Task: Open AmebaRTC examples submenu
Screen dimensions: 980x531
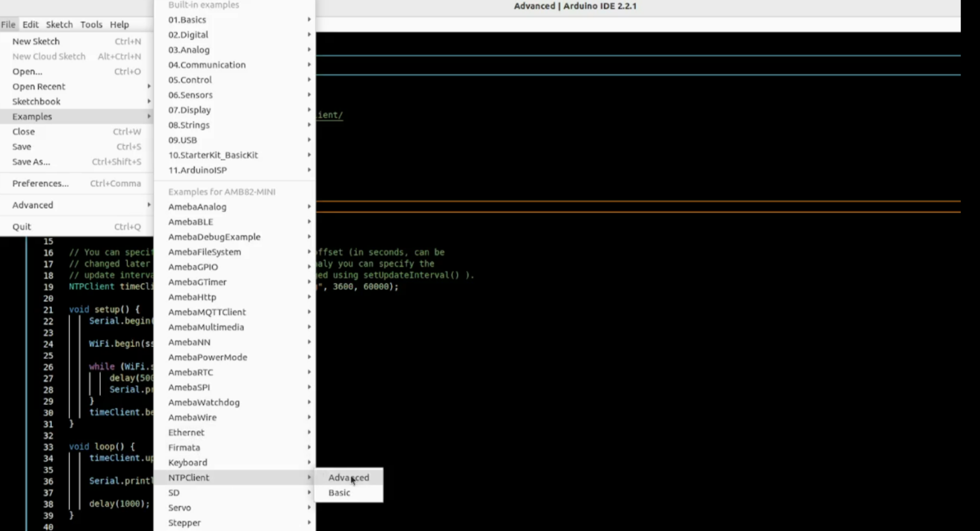Action: tap(235, 372)
